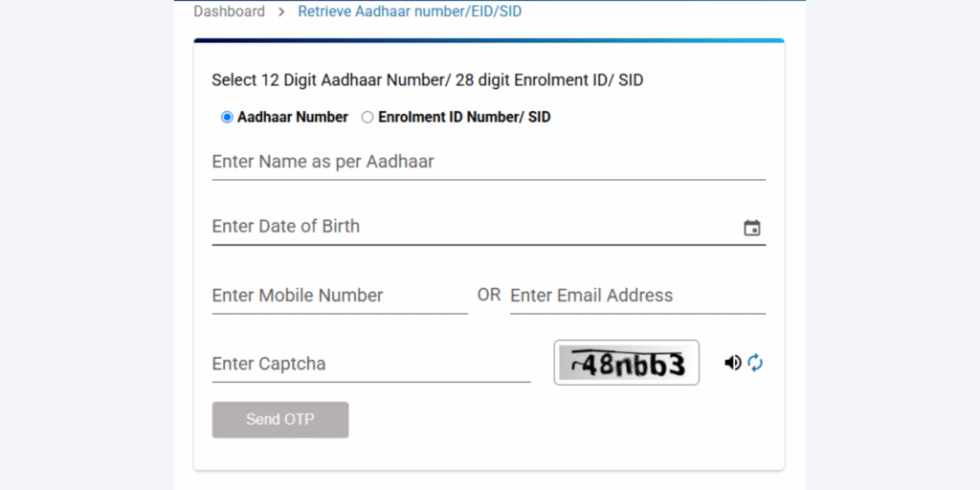Click the 'Aadhaar Number' label text
Screen dimensions: 980x490
coord(293,117)
